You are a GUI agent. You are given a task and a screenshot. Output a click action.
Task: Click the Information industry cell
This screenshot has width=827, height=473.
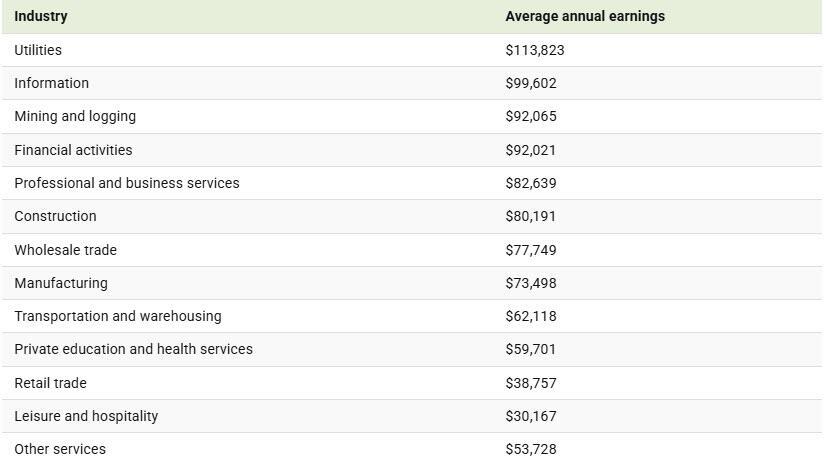click(x=51, y=83)
